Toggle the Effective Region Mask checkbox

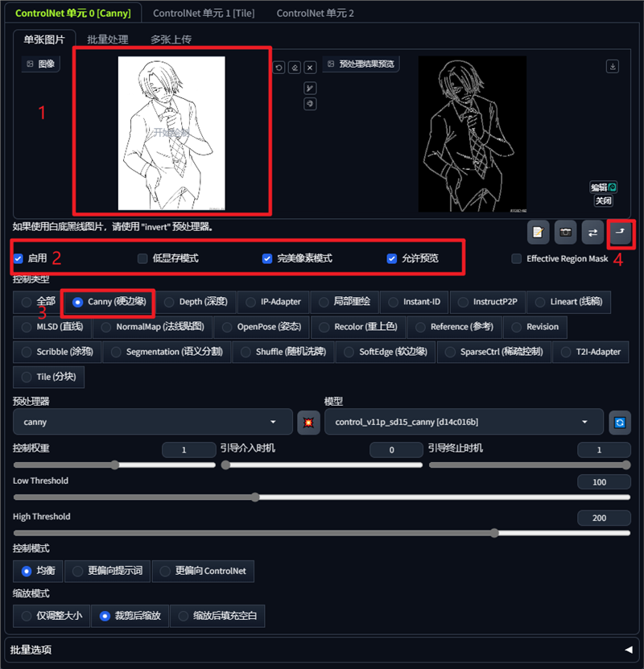(x=515, y=258)
